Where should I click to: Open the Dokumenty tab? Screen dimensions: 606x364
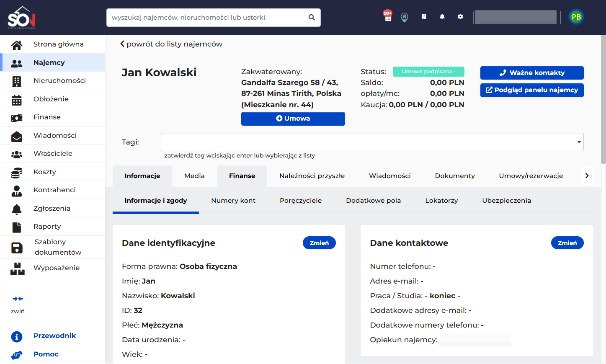pos(455,176)
